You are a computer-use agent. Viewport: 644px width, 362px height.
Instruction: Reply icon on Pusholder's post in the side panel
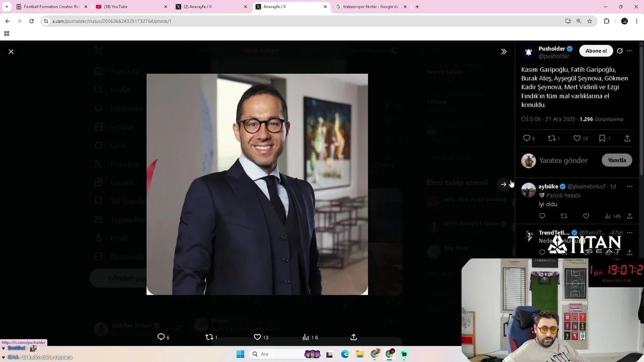click(x=527, y=138)
